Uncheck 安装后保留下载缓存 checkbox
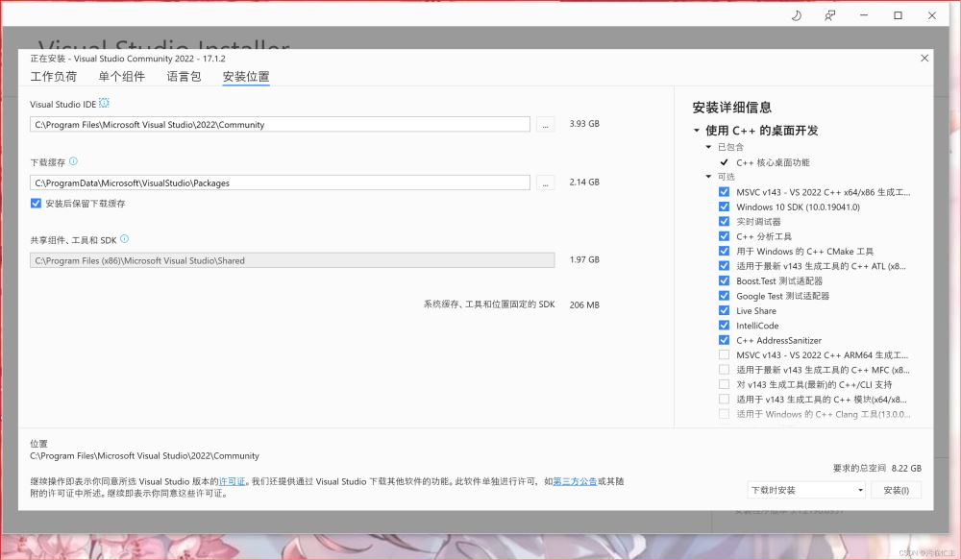 pos(37,204)
